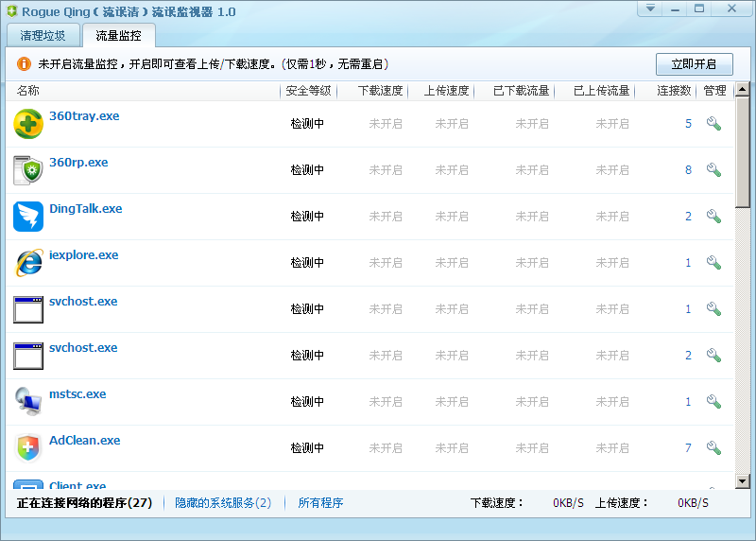Click the mstsc.exe remote desktop icon

point(28,402)
